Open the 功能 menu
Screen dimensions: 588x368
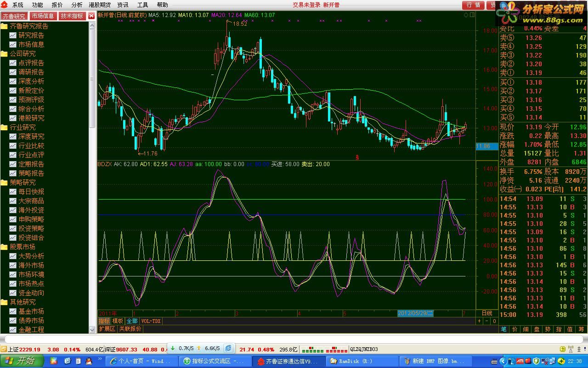point(38,5)
